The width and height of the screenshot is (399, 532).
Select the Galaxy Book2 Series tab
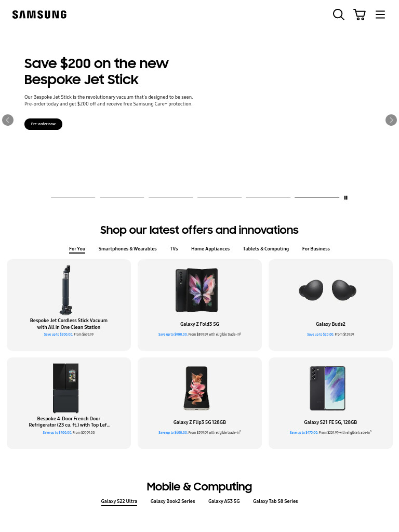[172, 501]
